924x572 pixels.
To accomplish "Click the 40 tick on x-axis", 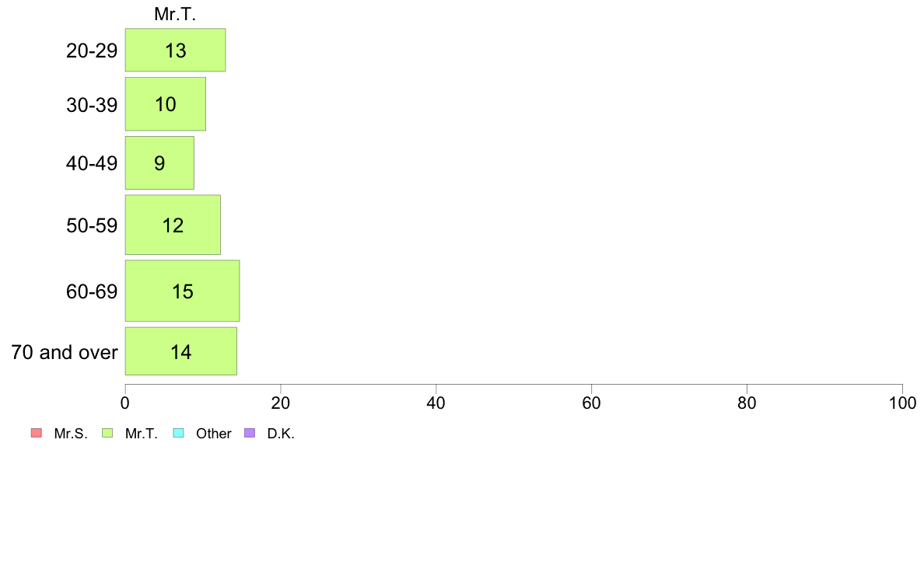I will click(x=436, y=403).
